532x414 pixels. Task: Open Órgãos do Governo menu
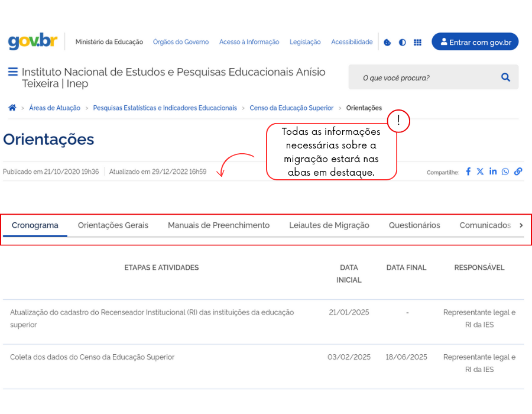click(181, 42)
